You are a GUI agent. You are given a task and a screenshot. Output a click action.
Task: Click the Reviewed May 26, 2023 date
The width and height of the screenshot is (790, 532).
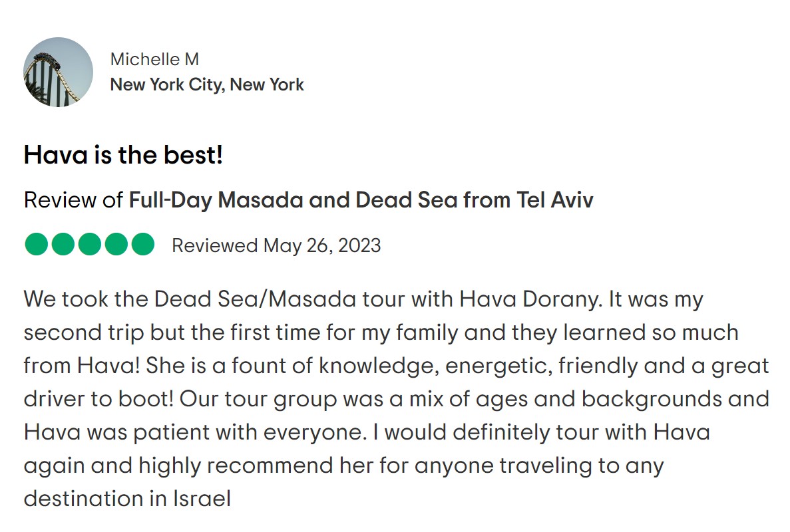277,245
